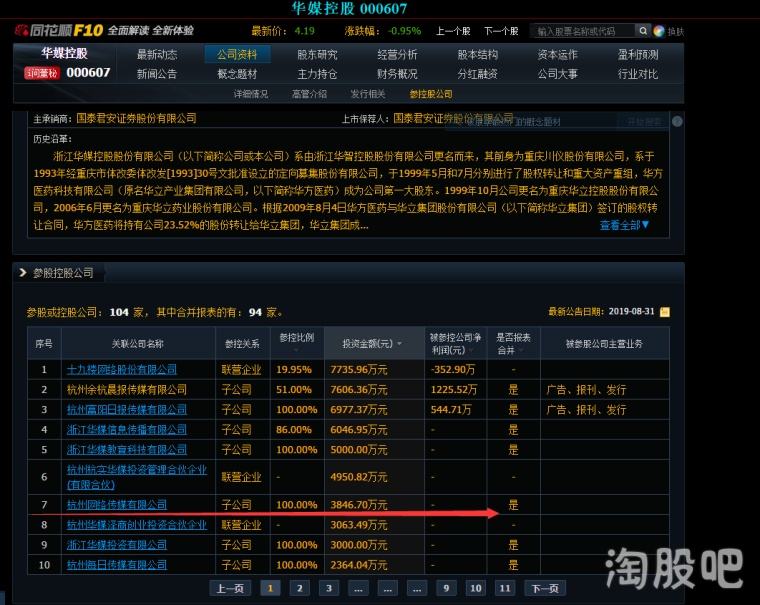The height and width of the screenshot is (605, 760).
Task: Open the skin (换肤) color wheel icon
Action: tap(659, 31)
